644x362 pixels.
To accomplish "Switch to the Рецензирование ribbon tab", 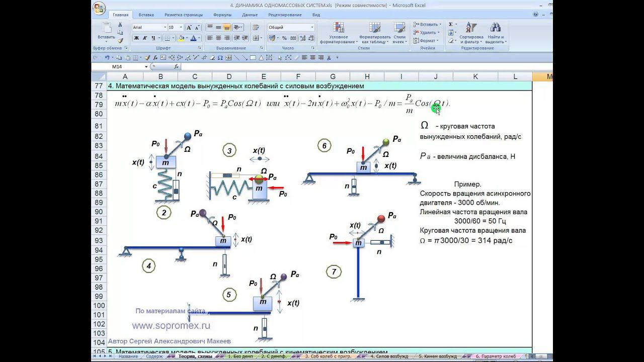I will click(285, 15).
